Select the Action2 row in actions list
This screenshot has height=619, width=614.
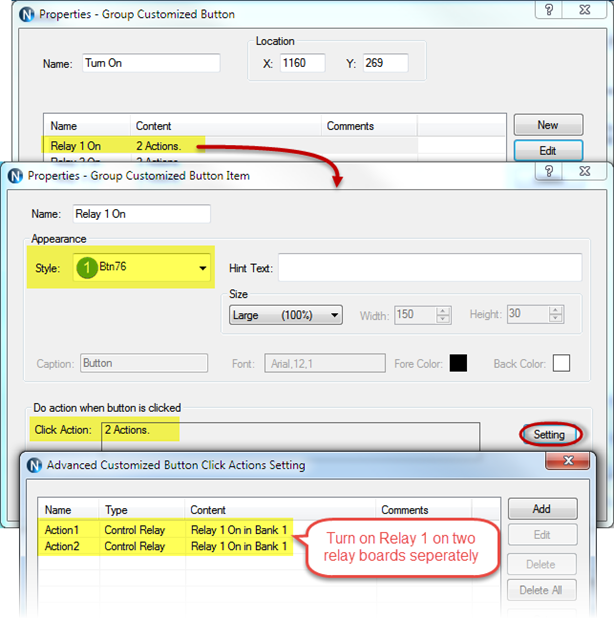165,546
